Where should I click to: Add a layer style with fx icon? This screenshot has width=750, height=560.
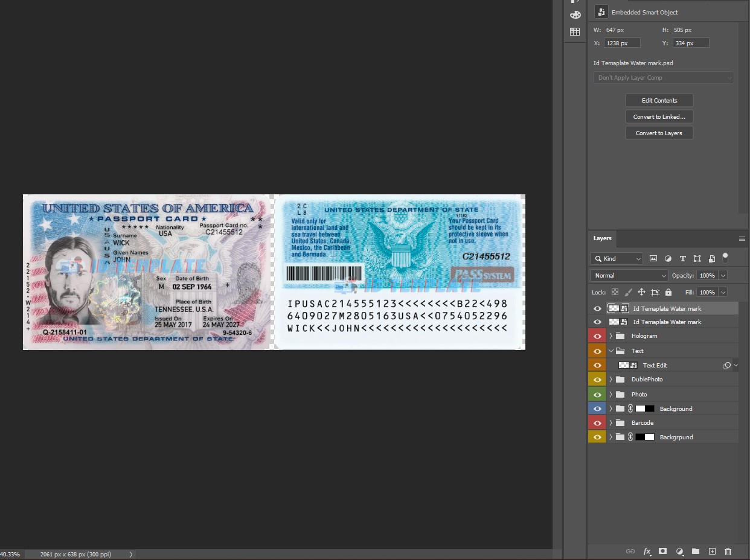click(647, 551)
